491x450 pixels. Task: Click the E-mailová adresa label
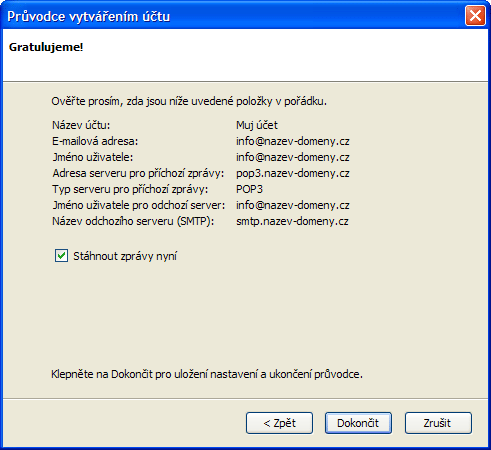tap(95, 141)
